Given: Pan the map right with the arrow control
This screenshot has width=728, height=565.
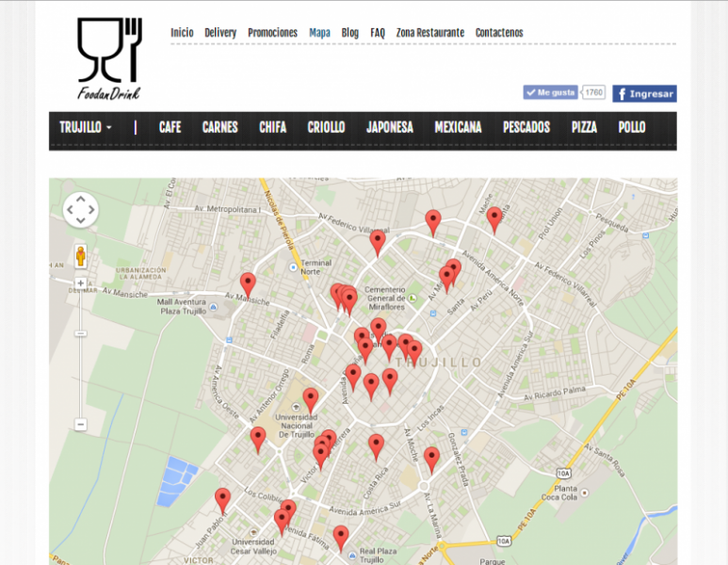Looking at the screenshot, I should coord(91,210).
